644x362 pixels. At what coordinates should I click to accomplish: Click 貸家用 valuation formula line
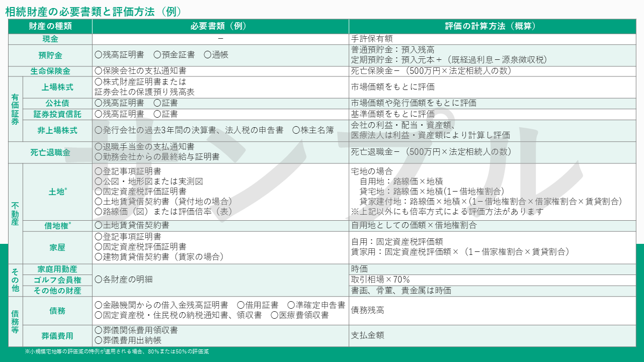tap(460, 252)
